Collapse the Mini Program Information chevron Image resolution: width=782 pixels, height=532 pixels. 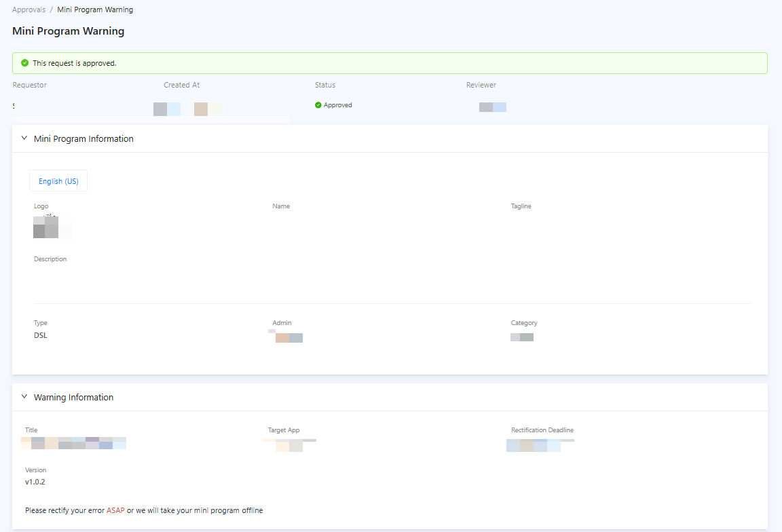pyautogui.click(x=24, y=138)
